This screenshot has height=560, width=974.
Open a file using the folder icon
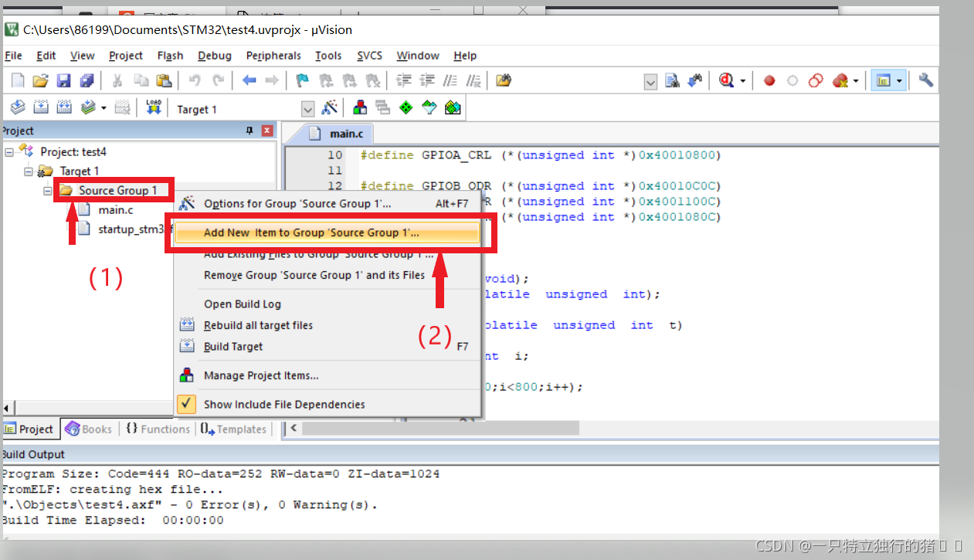tap(40, 80)
